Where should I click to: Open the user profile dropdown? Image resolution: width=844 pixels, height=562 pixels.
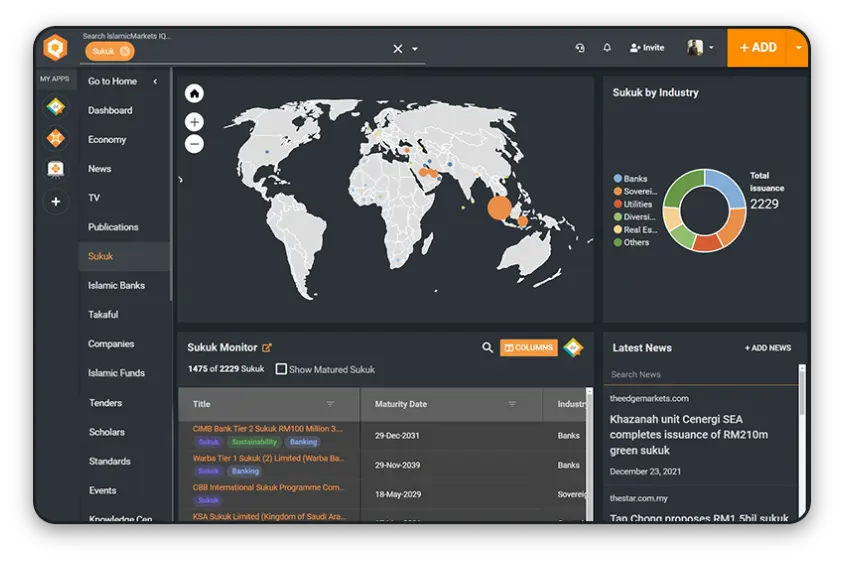coord(701,47)
